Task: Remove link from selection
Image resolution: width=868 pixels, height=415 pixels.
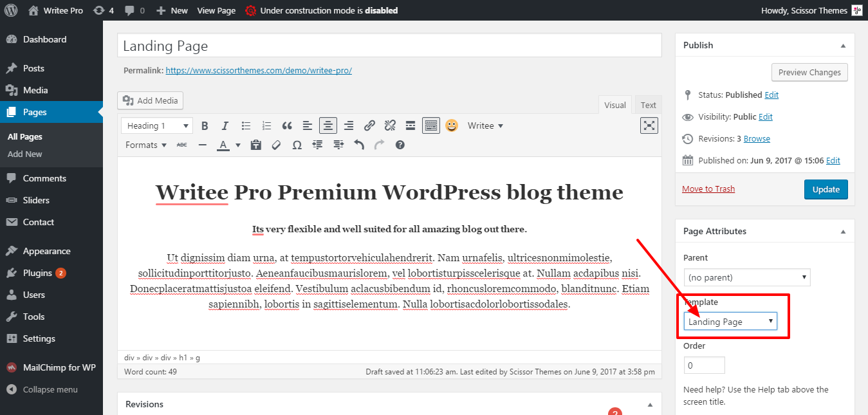Action: [x=390, y=125]
